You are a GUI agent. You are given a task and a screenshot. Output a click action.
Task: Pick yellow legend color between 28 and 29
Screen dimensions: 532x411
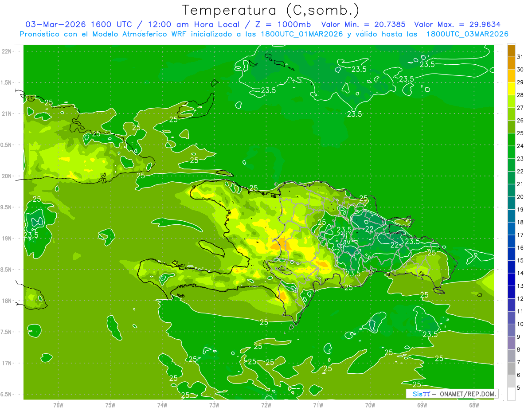pos(512,89)
